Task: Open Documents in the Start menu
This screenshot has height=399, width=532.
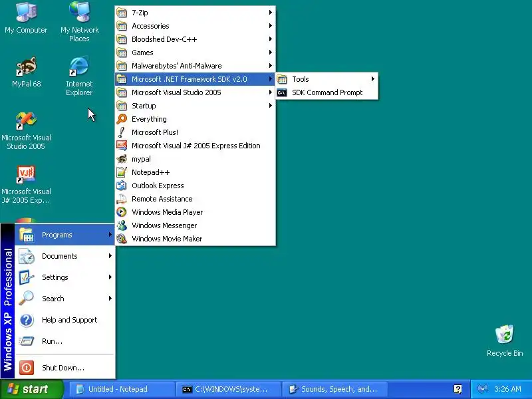Action: (x=65, y=256)
